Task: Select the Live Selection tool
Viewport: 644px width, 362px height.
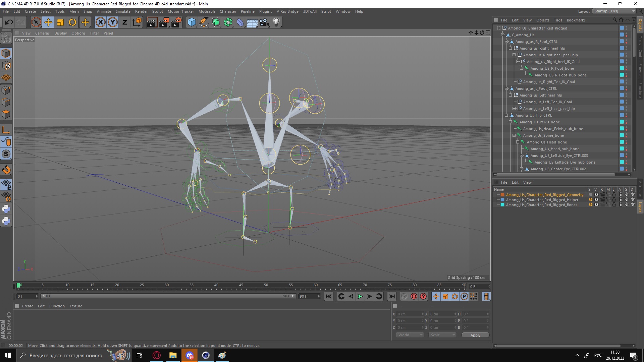Action: [36, 22]
